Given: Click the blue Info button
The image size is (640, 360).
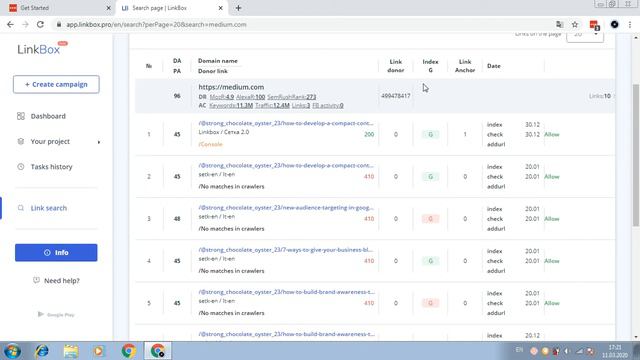Looking at the screenshot, I should [x=56, y=253].
